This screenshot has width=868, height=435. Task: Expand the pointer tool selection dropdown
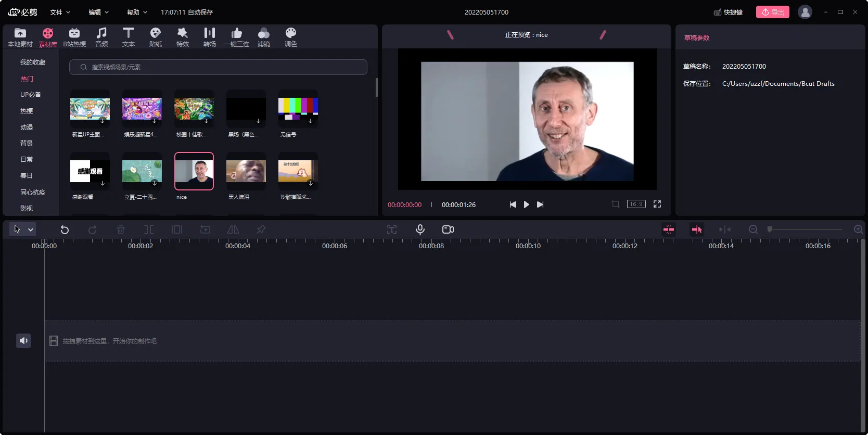[x=31, y=229]
